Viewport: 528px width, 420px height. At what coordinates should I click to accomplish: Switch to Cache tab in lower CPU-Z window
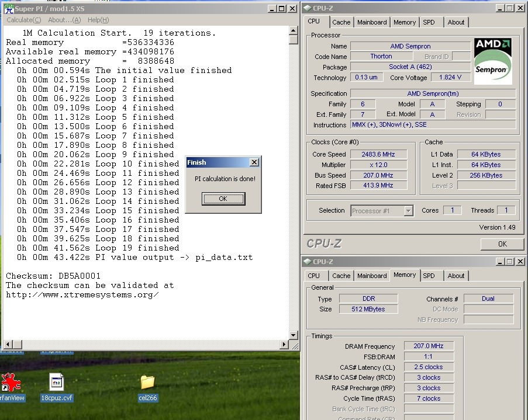(x=341, y=276)
